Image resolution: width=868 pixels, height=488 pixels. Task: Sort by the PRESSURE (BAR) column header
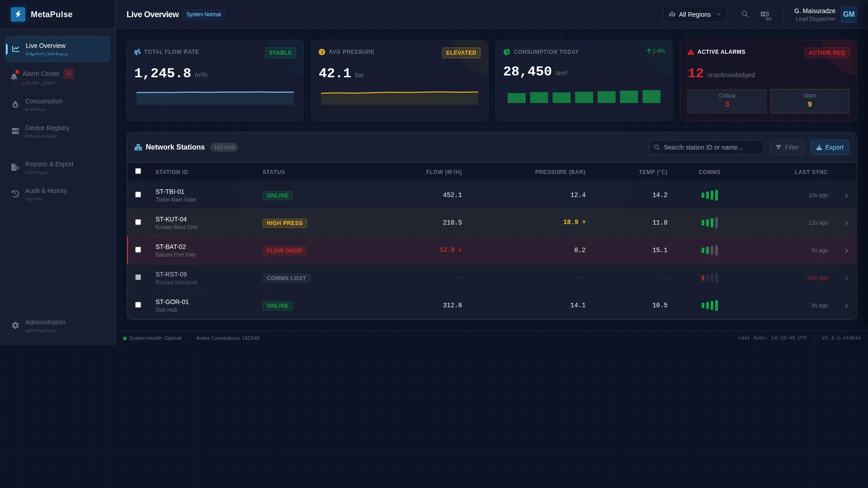pos(560,172)
